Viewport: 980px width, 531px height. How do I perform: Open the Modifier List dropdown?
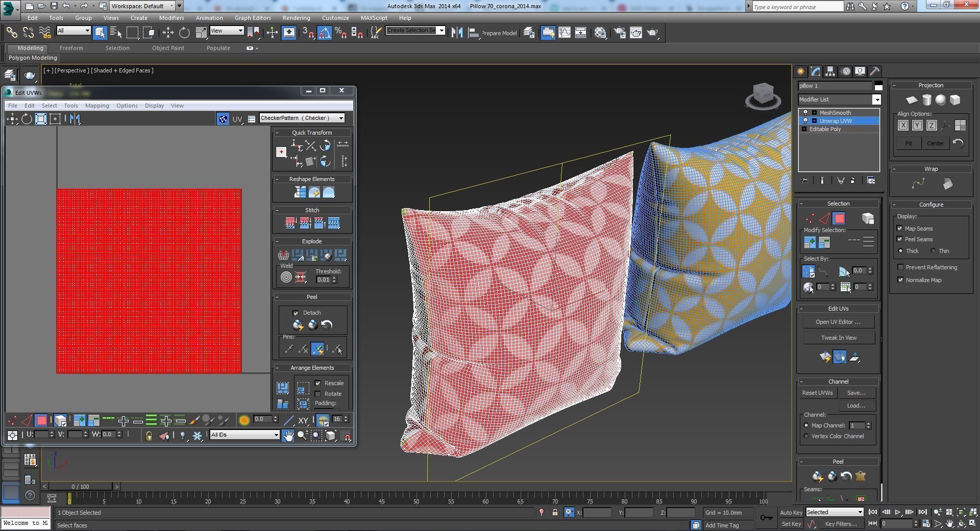coord(840,99)
